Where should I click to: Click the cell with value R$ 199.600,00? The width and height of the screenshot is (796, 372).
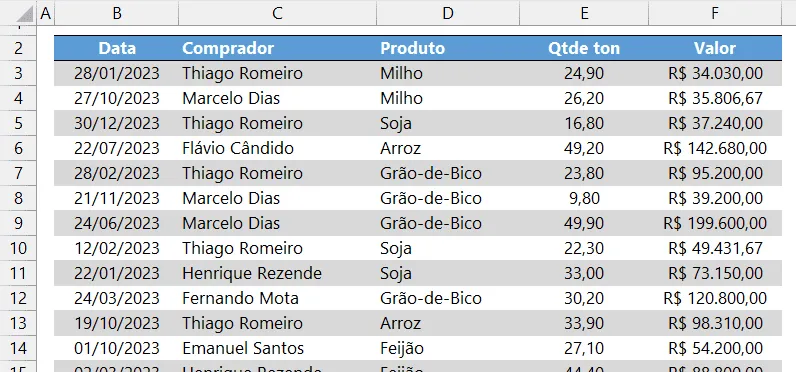[715, 223]
